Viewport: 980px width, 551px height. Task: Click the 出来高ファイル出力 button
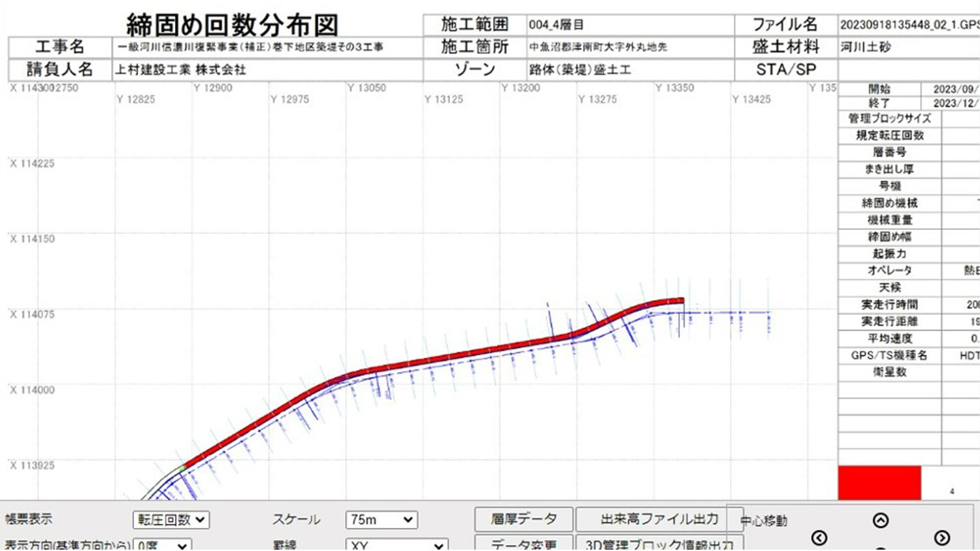click(x=659, y=519)
